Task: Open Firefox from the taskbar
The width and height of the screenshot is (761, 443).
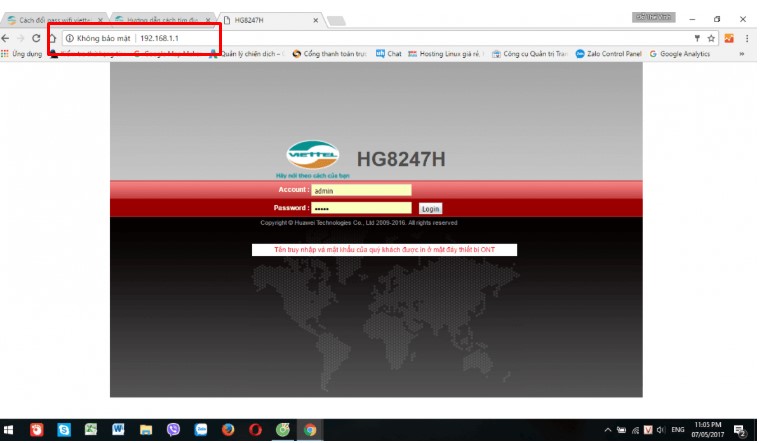Action: click(228, 430)
